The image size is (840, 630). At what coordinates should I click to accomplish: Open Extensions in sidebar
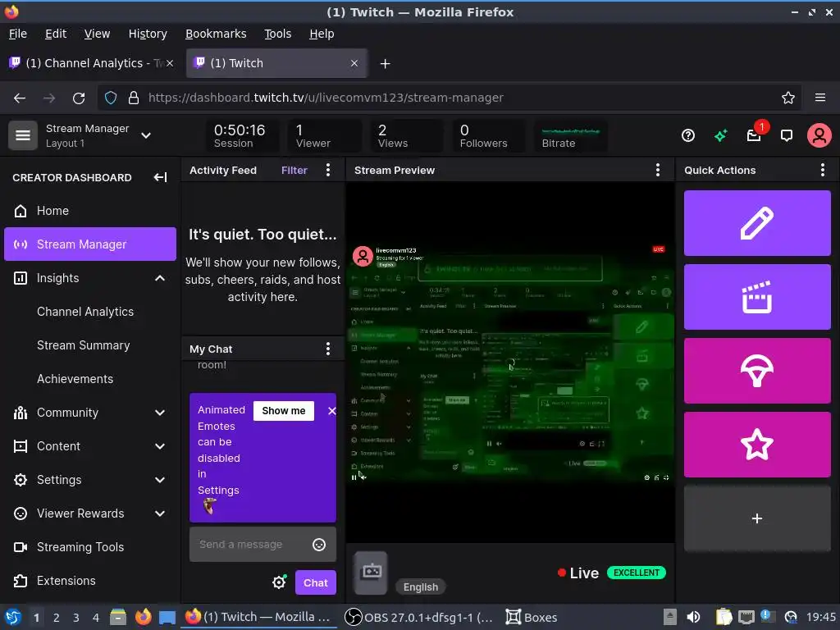[x=90, y=581]
